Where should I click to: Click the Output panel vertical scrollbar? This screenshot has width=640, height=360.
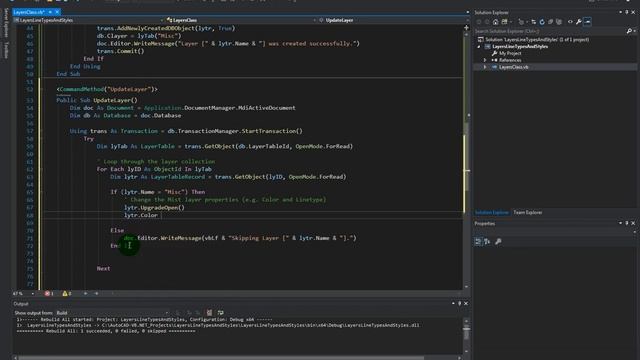pos(467,336)
